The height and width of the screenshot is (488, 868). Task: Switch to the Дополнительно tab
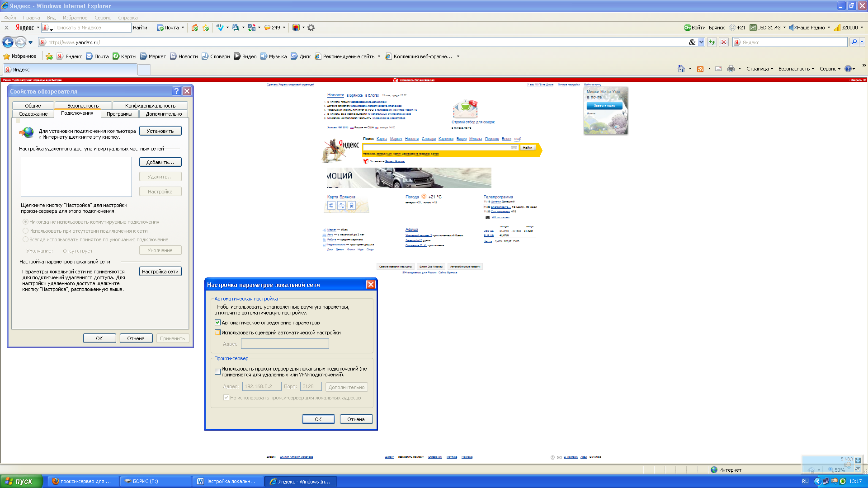[x=164, y=114]
